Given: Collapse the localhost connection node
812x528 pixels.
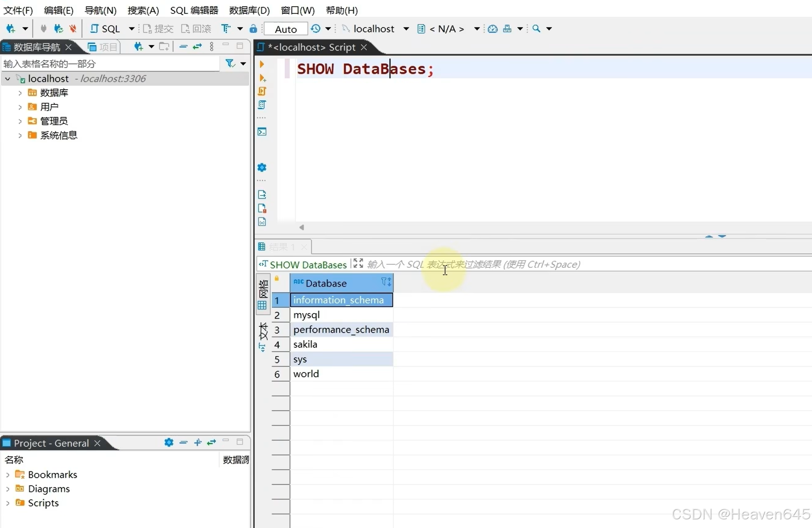Looking at the screenshot, I should 8,79.
